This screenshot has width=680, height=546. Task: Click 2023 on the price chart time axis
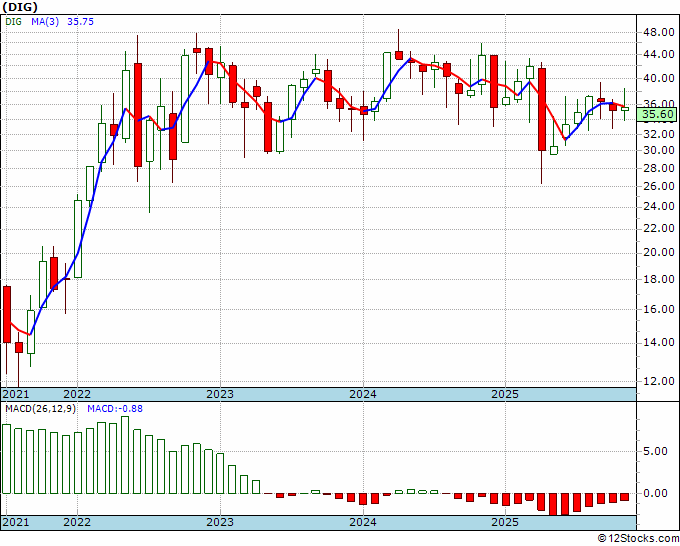tap(220, 394)
